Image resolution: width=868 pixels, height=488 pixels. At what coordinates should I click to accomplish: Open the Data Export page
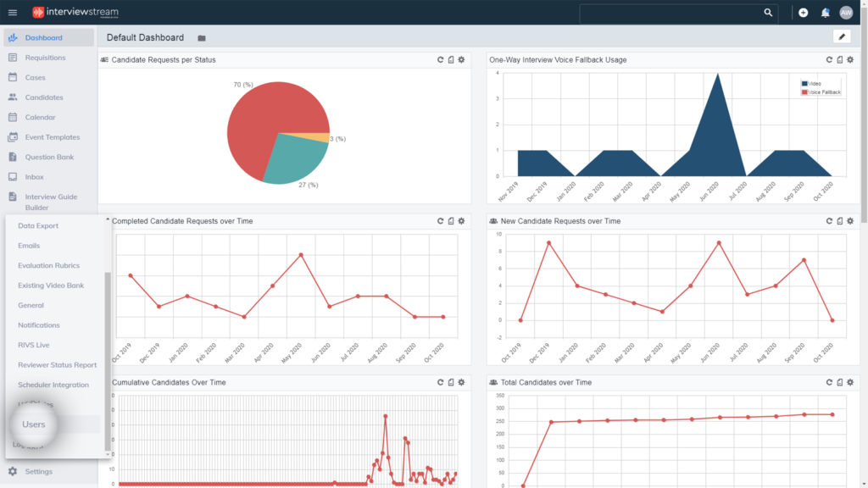[39, 225]
